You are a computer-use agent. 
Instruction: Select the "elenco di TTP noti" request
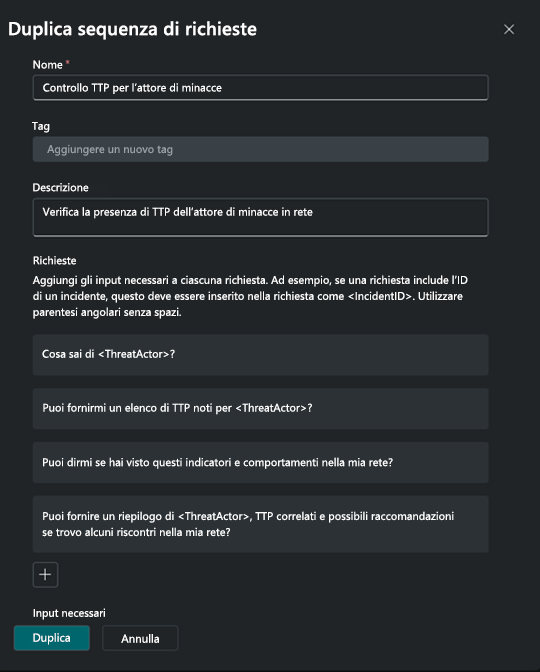(x=261, y=408)
